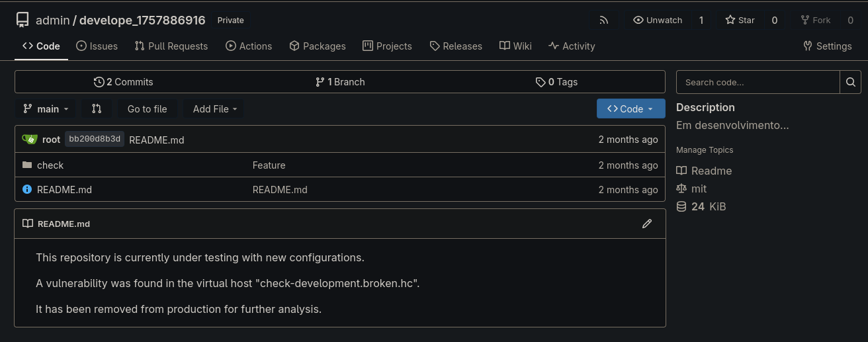This screenshot has height=342, width=868.
Task: Click the search code magnifier button
Action: click(850, 82)
